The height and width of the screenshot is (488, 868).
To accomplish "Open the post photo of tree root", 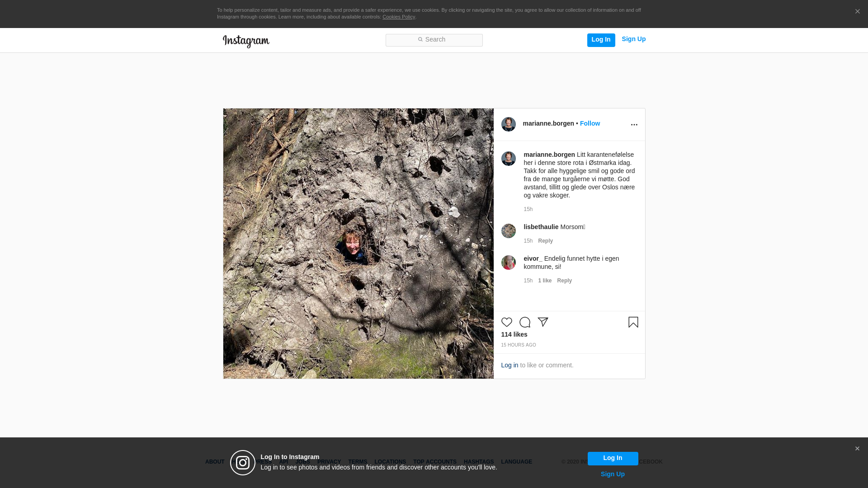I will click(358, 244).
